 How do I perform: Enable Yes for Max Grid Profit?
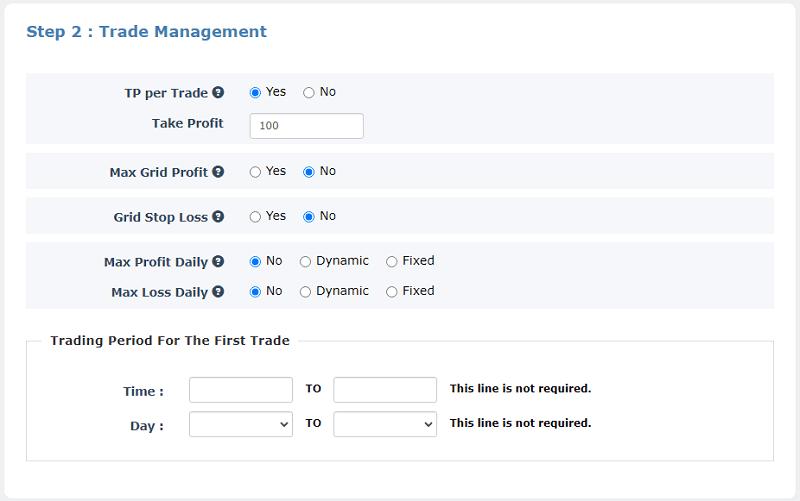[255, 172]
